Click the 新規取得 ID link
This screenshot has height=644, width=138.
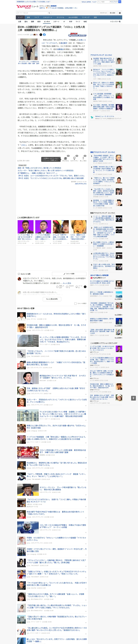tap(54, 6)
